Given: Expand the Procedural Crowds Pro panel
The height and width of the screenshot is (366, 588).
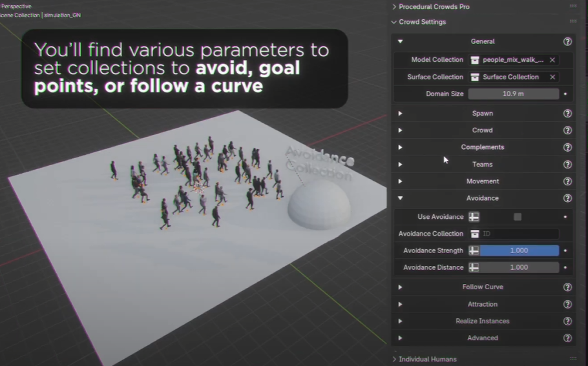Looking at the screenshot, I should [x=434, y=6].
